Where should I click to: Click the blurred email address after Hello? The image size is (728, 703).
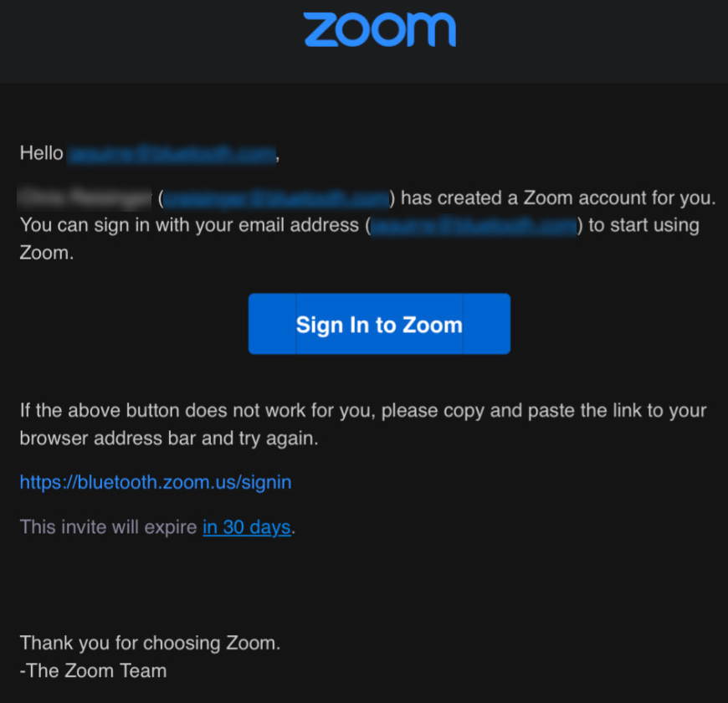pos(172,154)
